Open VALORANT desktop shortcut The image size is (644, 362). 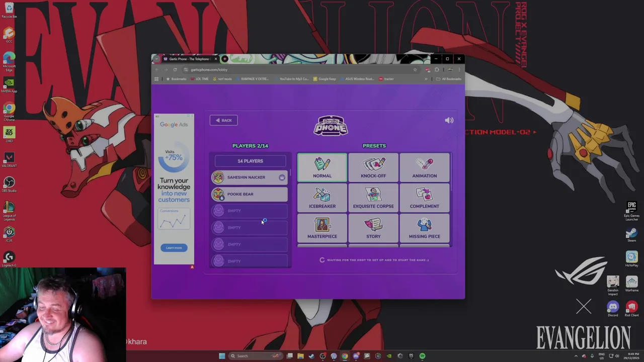tap(9, 159)
